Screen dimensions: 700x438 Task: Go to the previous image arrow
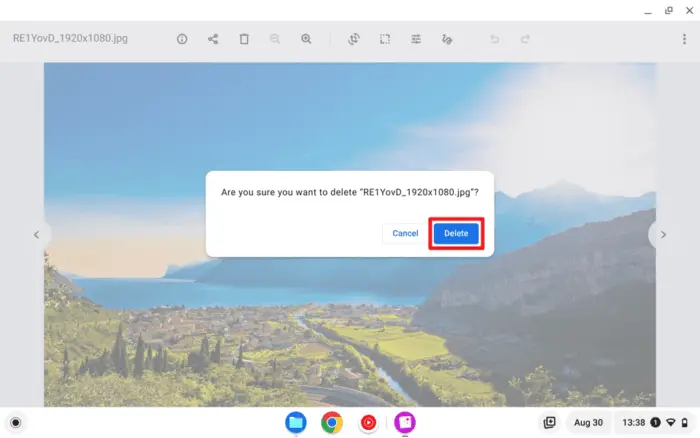tap(37, 234)
